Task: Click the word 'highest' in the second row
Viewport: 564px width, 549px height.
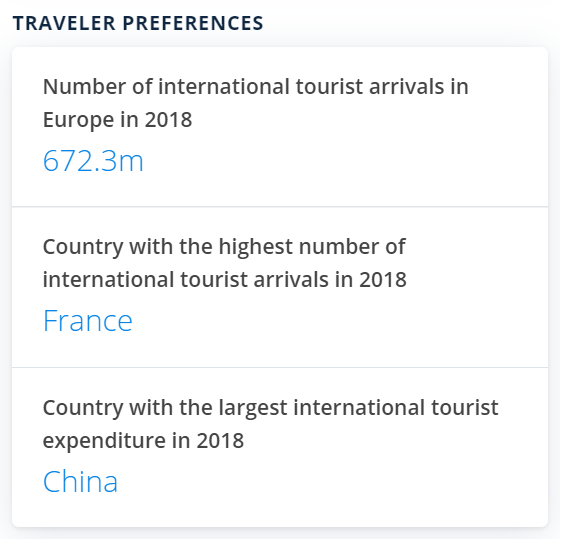Action: click(x=255, y=247)
